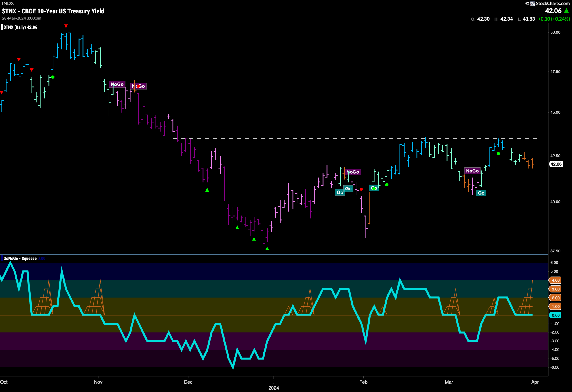This screenshot has width=572, height=392.
Task: Click the NoGo label in late January
Action: [353, 172]
